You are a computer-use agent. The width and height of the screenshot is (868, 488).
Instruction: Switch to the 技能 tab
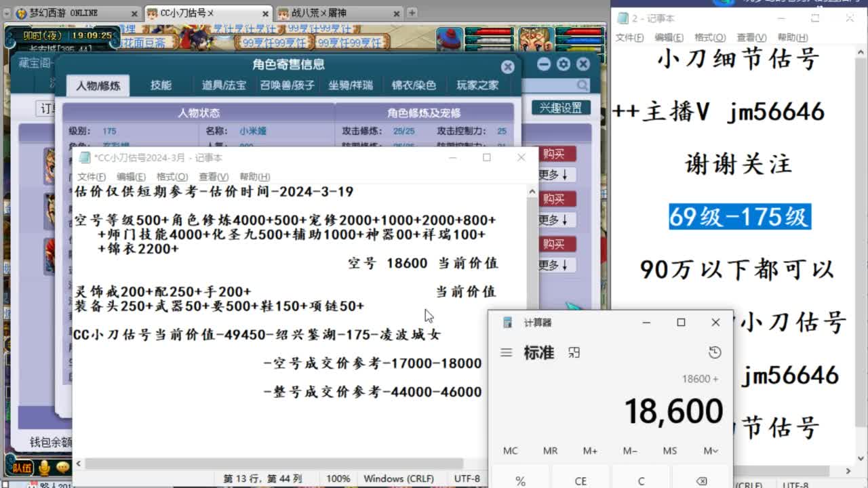pyautogui.click(x=161, y=85)
